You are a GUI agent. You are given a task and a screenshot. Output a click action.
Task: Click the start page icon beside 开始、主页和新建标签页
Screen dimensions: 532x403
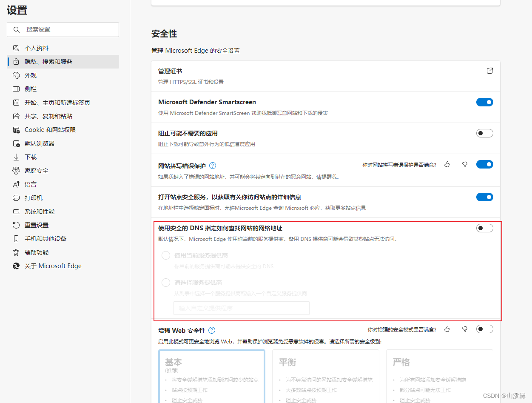(x=16, y=103)
